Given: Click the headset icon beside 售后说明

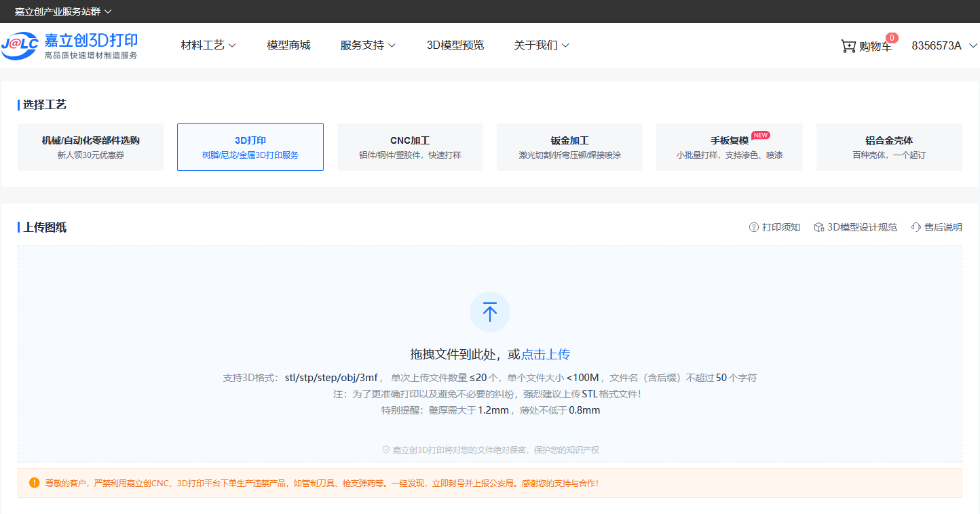Looking at the screenshot, I should click(x=916, y=227).
